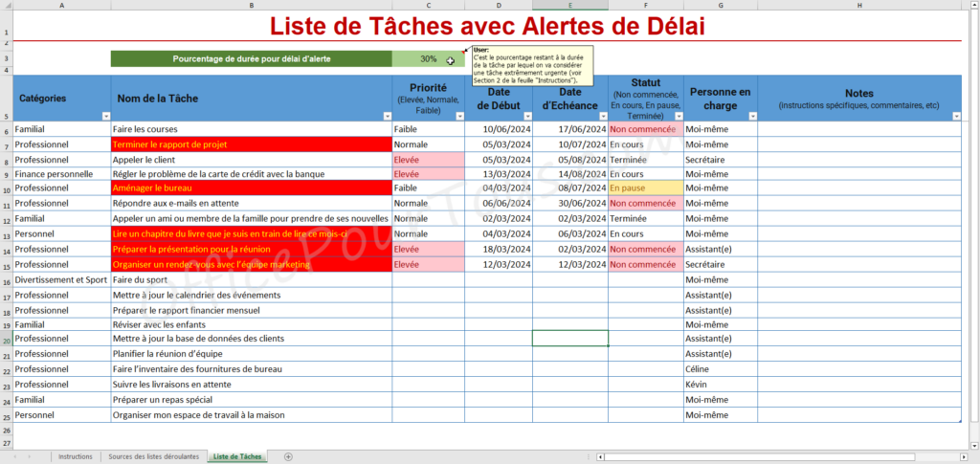Click the horizontal scrollbar right arrow
Screen dimensions: 980x464
(x=964, y=457)
